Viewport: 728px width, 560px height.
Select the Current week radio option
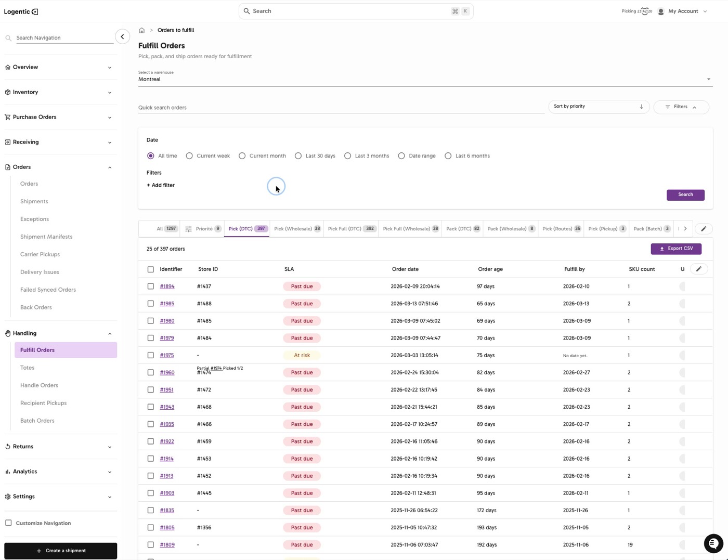point(189,156)
